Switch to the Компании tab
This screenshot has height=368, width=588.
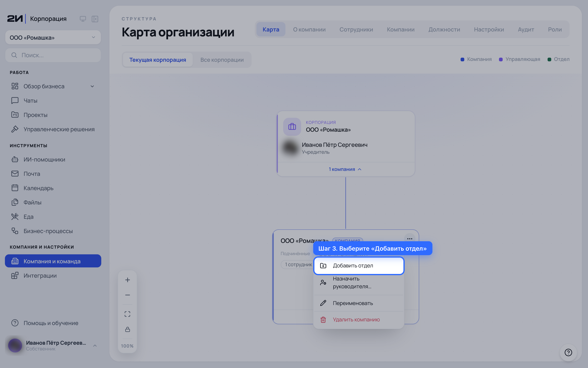click(401, 29)
